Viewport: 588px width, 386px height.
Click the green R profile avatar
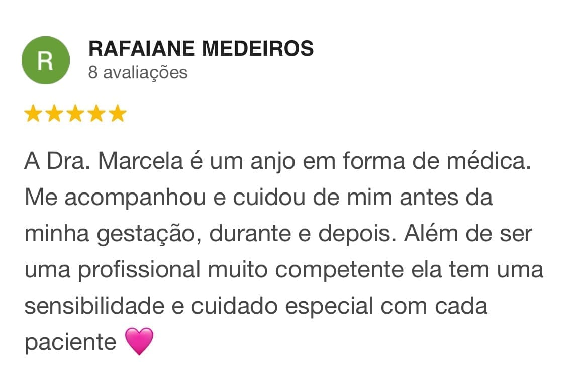[45, 60]
